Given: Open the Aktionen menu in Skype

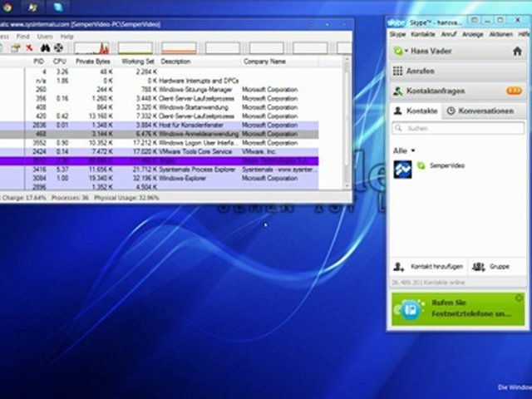Looking at the screenshot, I should [500, 34].
